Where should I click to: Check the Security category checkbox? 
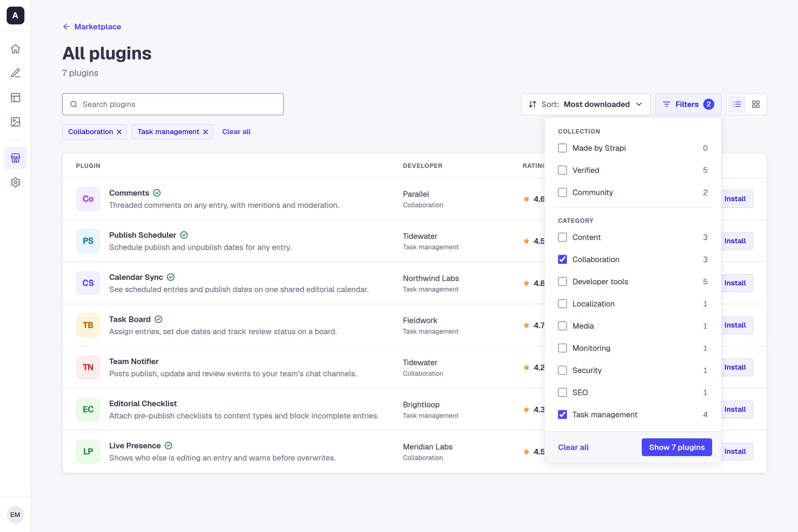[562, 370]
